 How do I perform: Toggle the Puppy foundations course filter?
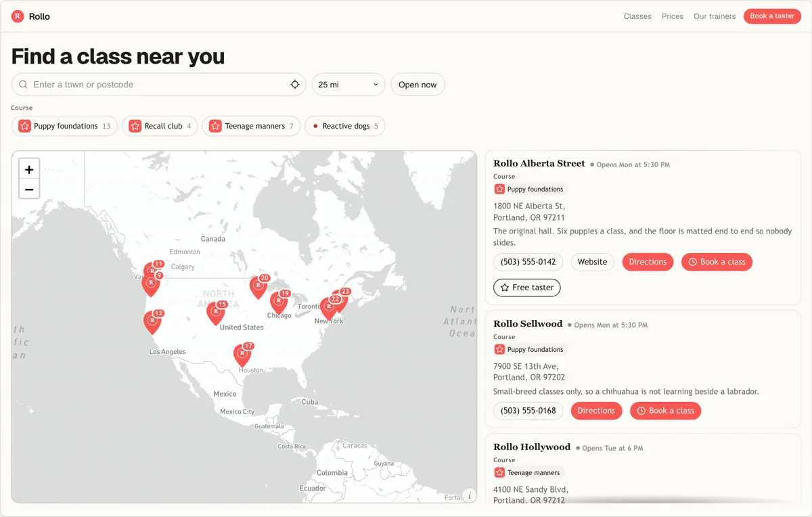point(64,126)
